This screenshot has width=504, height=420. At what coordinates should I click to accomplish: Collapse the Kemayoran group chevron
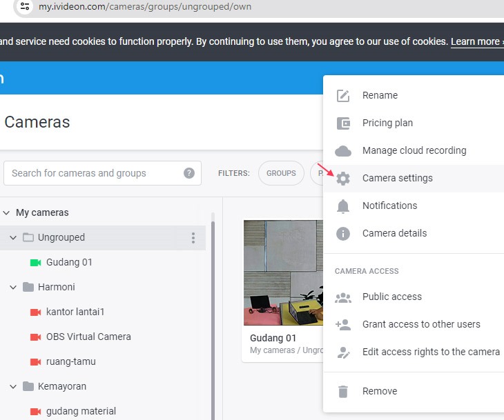pos(13,387)
